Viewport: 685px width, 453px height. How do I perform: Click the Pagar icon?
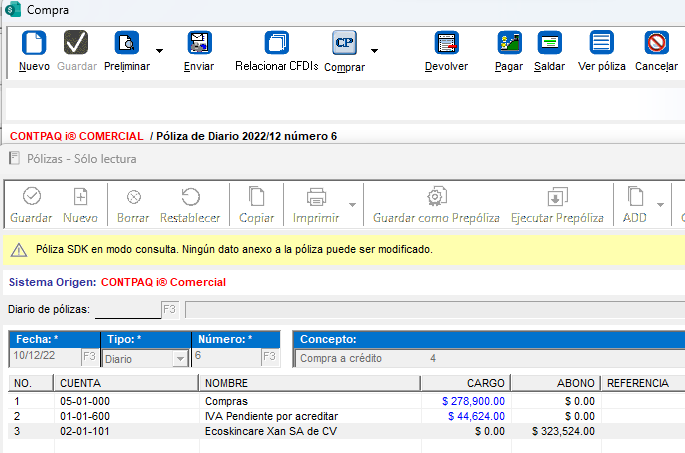[509, 43]
